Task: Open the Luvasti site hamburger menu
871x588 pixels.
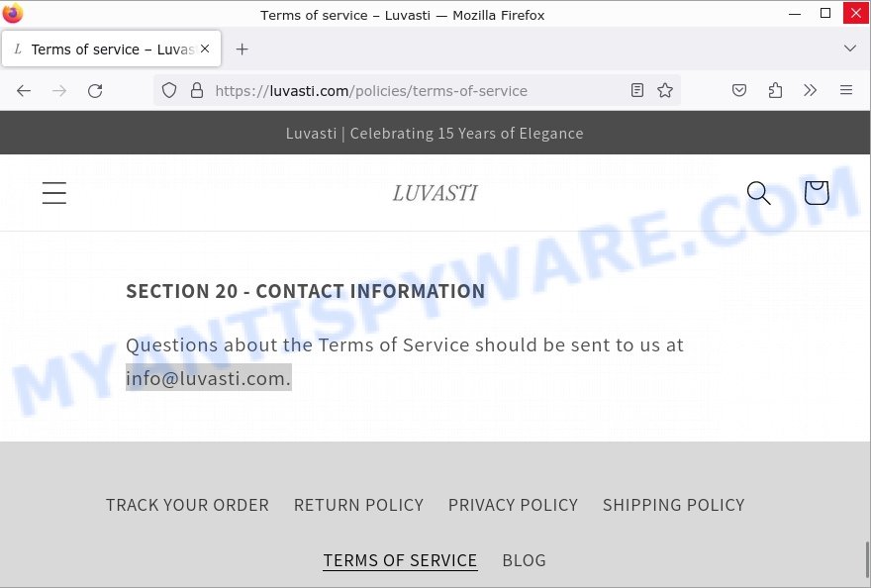Action: coord(54,193)
